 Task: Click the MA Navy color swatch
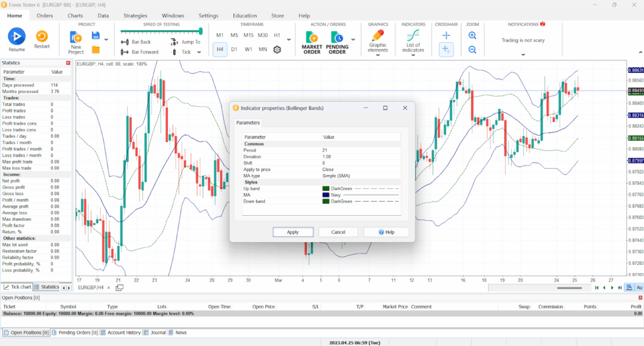326,195
